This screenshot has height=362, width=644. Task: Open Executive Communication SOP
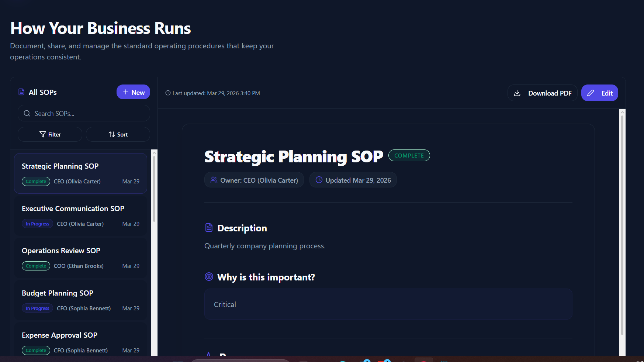point(80,216)
